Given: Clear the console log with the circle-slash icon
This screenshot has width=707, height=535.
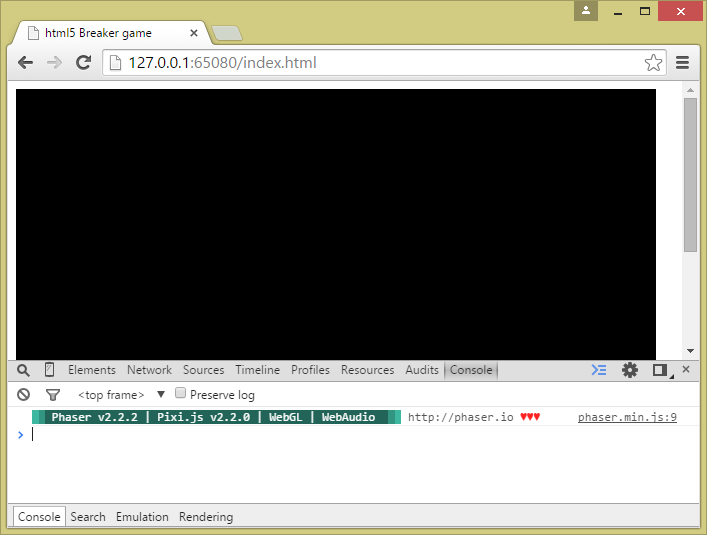Looking at the screenshot, I should (x=23, y=395).
